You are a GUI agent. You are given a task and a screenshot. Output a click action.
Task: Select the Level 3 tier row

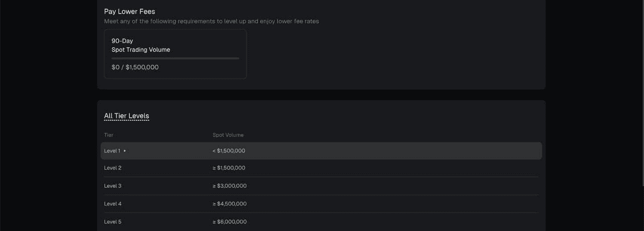(x=321, y=186)
